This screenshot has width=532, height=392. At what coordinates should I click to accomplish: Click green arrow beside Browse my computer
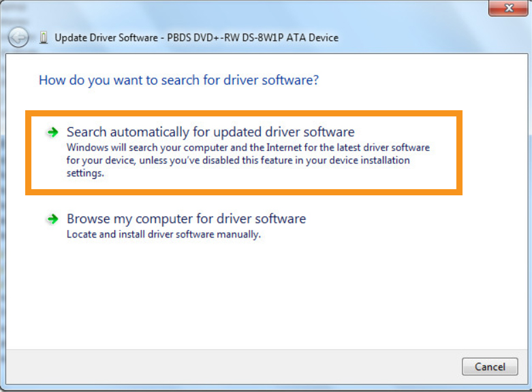click(52, 219)
